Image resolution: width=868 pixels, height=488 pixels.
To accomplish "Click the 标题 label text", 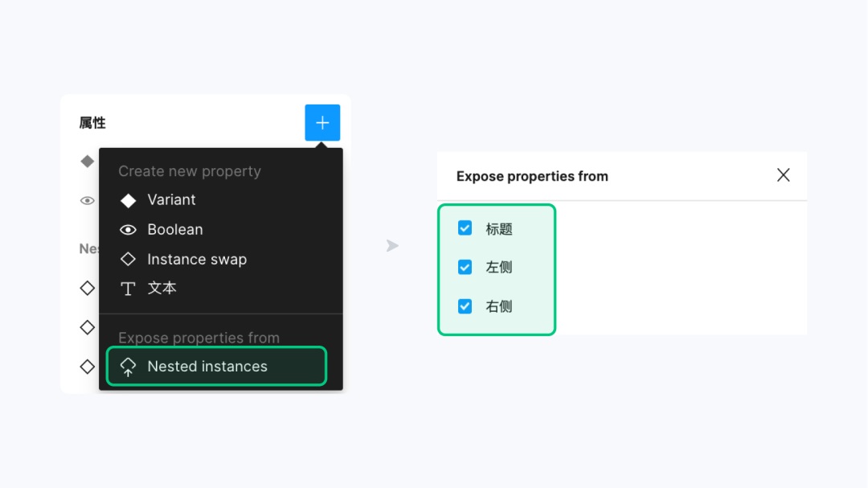I will [x=499, y=229].
